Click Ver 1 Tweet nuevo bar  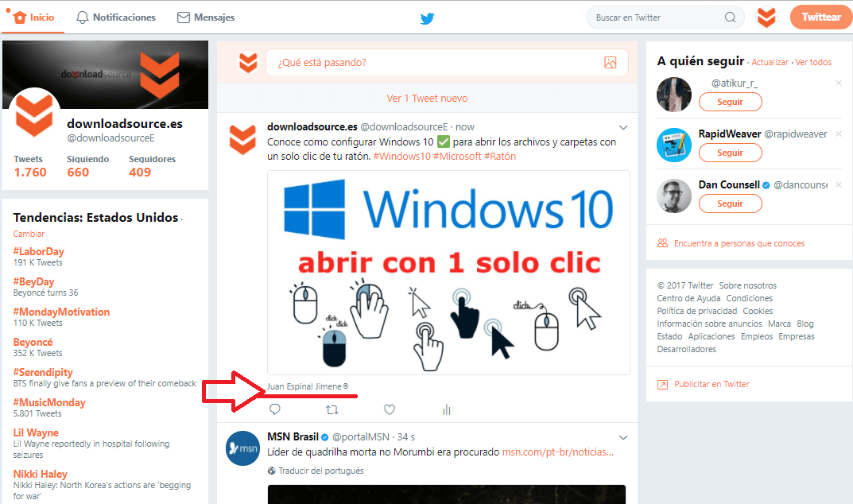coord(427,99)
